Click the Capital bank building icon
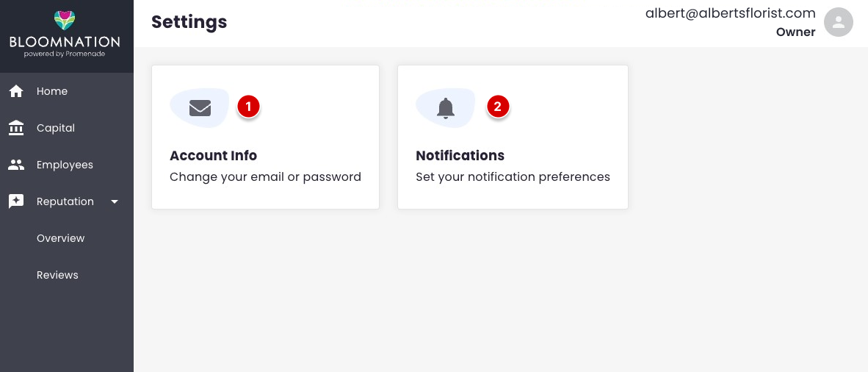 16,128
